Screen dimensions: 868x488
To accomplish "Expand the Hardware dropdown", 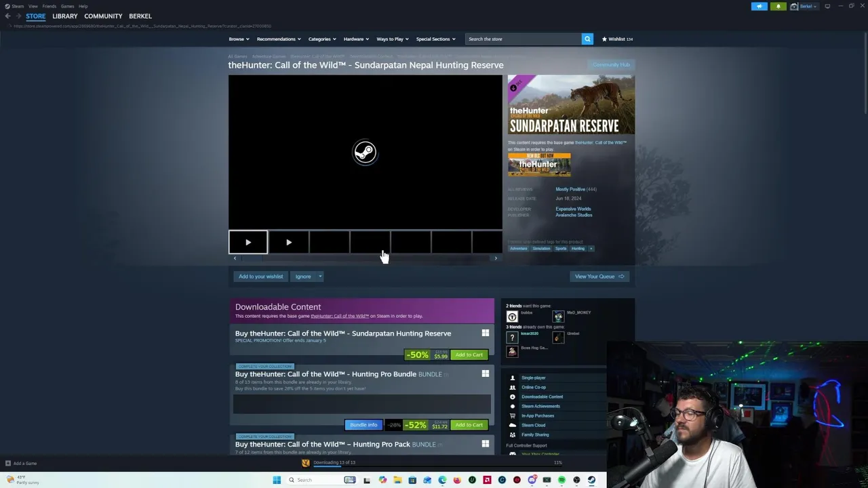I will coord(356,39).
